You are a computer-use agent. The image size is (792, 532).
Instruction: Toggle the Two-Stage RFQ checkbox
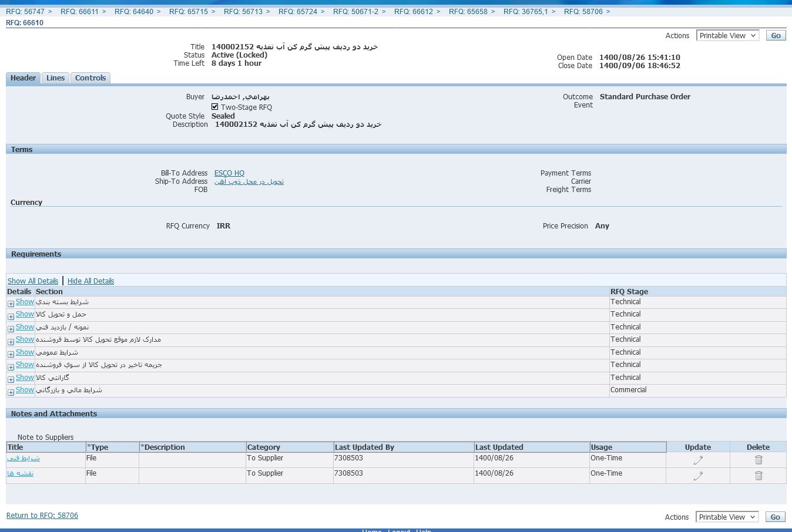point(215,107)
